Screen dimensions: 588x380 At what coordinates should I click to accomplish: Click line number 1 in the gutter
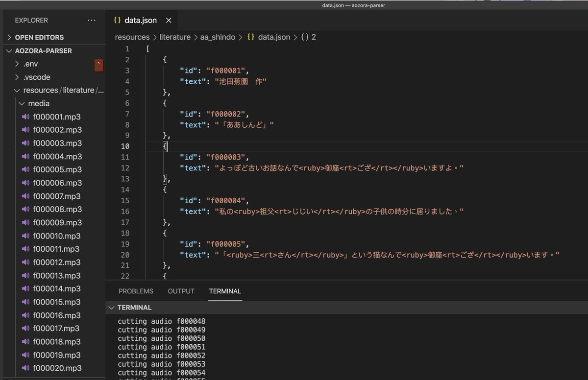[127, 49]
